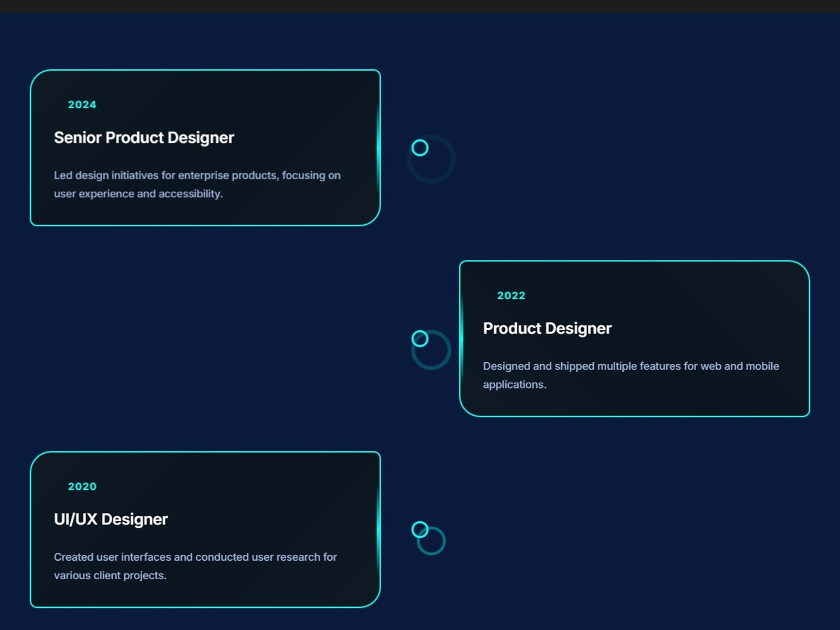Click the 2024 timeline marker dot
This screenshot has height=630, width=840.
[x=420, y=148]
